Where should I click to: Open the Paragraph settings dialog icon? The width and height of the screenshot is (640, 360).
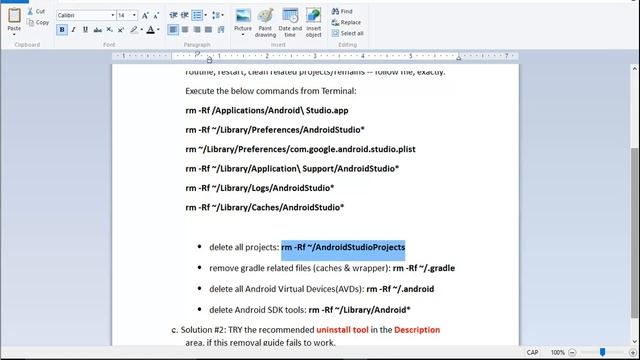pos(221,29)
